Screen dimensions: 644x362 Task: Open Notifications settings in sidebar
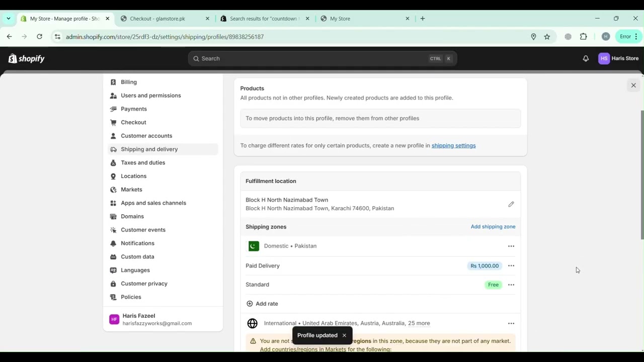tap(163, 243)
